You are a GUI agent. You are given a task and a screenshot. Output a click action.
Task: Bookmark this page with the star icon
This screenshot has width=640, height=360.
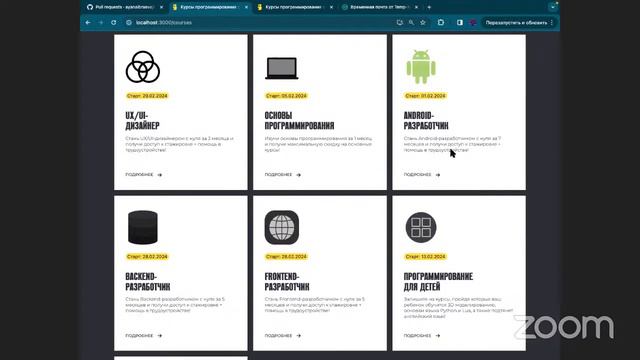tap(423, 22)
